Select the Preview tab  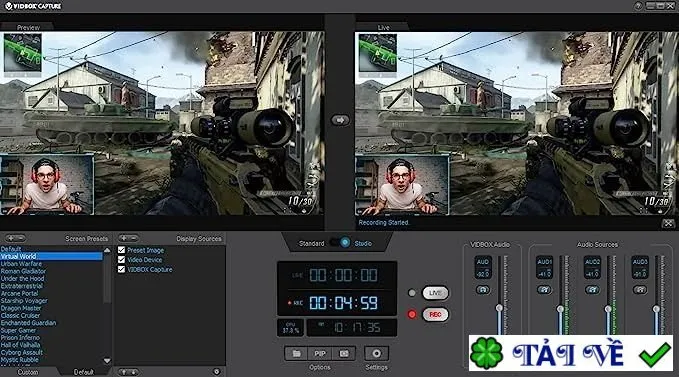click(28, 27)
